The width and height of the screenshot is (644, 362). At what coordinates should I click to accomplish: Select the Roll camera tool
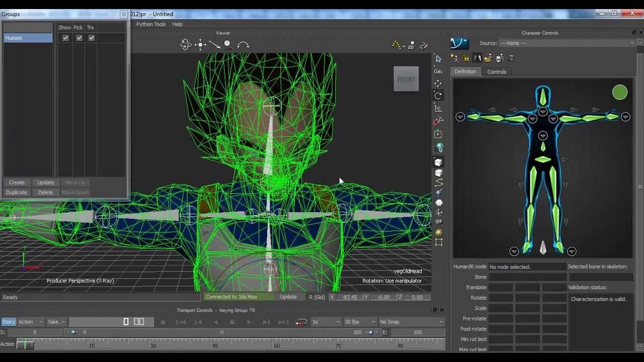tap(243, 45)
